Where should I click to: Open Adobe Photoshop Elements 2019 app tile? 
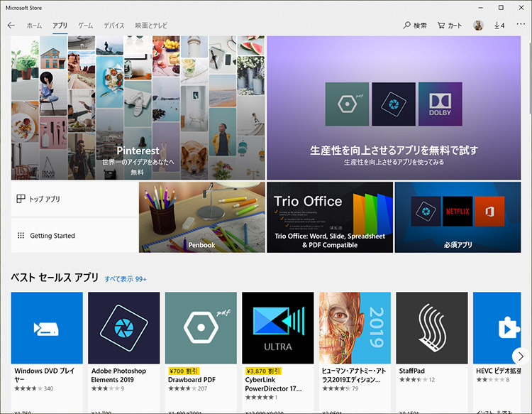coord(123,327)
